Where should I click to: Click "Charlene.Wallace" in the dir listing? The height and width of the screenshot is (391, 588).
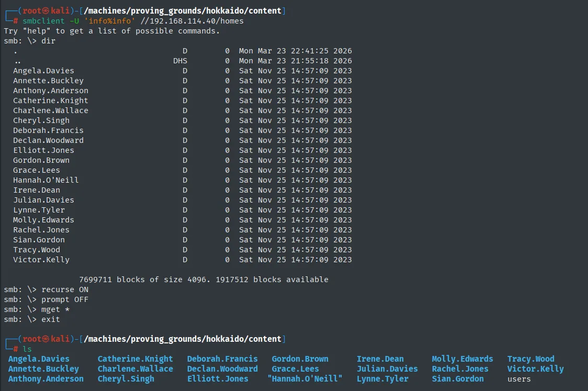(x=51, y=110)
